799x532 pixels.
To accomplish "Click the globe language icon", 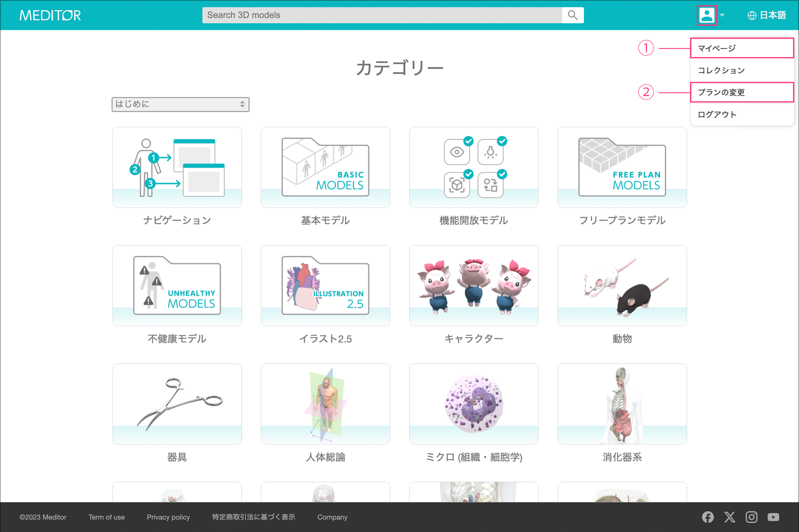I will tap(751, 16).
